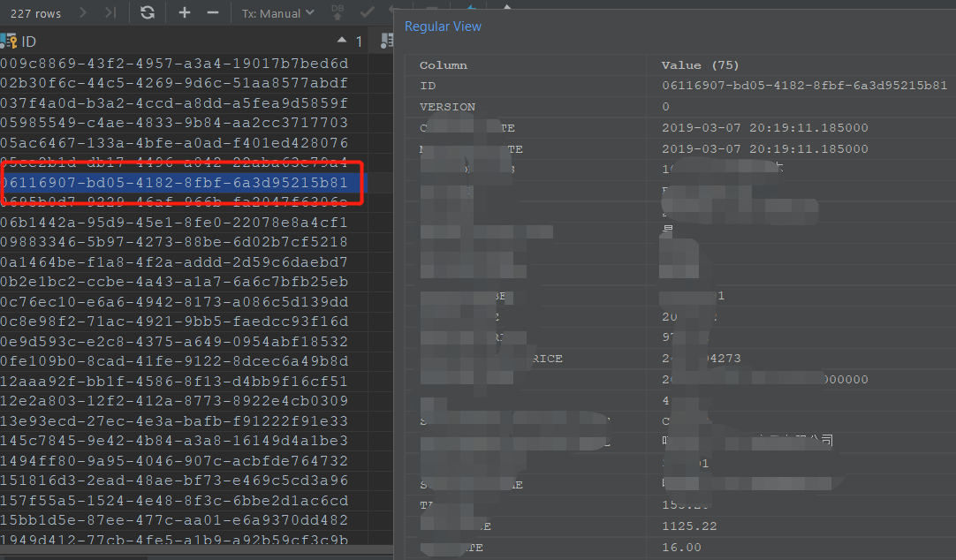Open the Regular View link

pos(443,26)
